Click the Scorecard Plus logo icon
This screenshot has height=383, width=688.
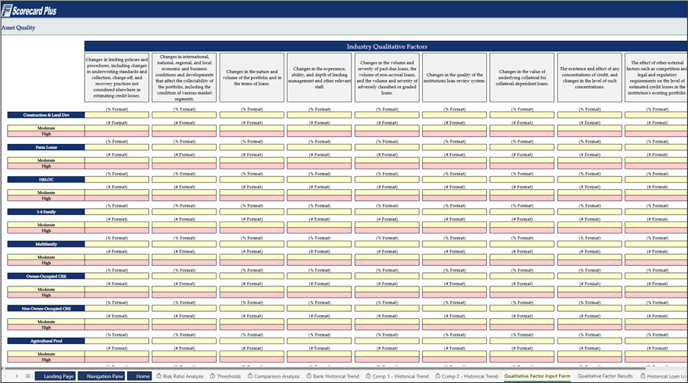7,11
